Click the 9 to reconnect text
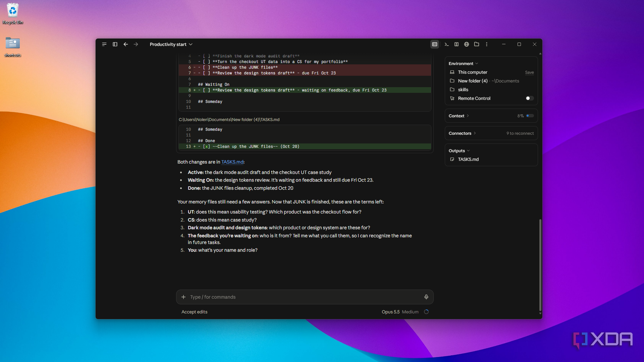 coord(520,133)
